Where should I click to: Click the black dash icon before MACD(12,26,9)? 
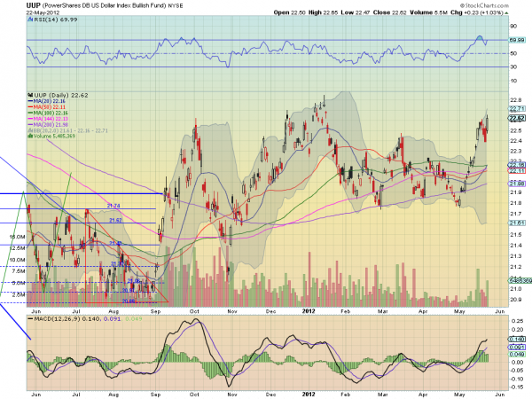tap(30, 319)
